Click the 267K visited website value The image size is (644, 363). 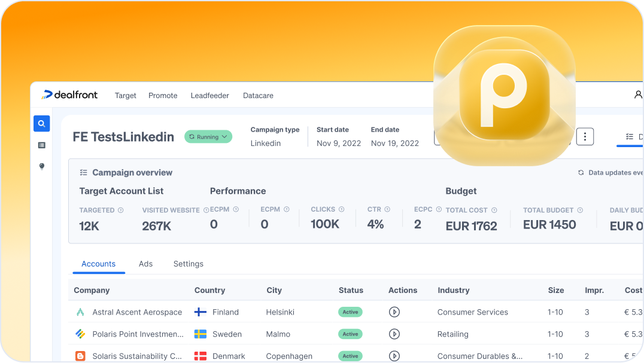tap(156, 226)
